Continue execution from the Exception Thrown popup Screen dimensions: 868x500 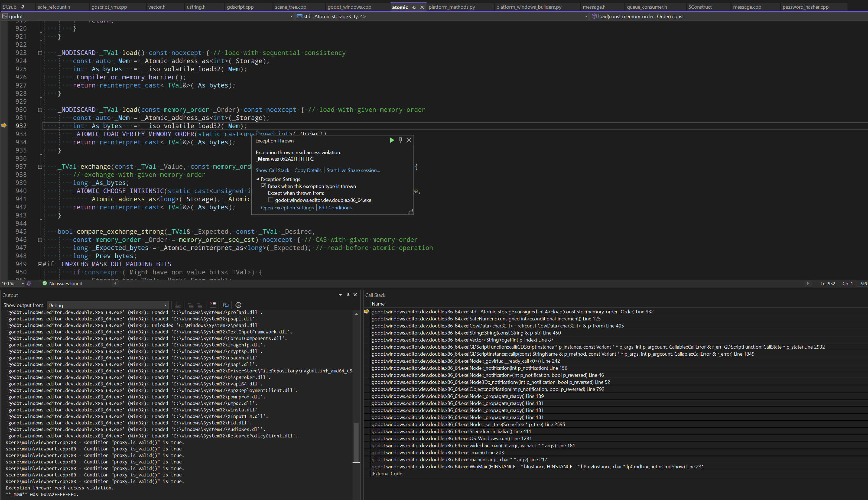pyautogui.click(x=392, y=140)
